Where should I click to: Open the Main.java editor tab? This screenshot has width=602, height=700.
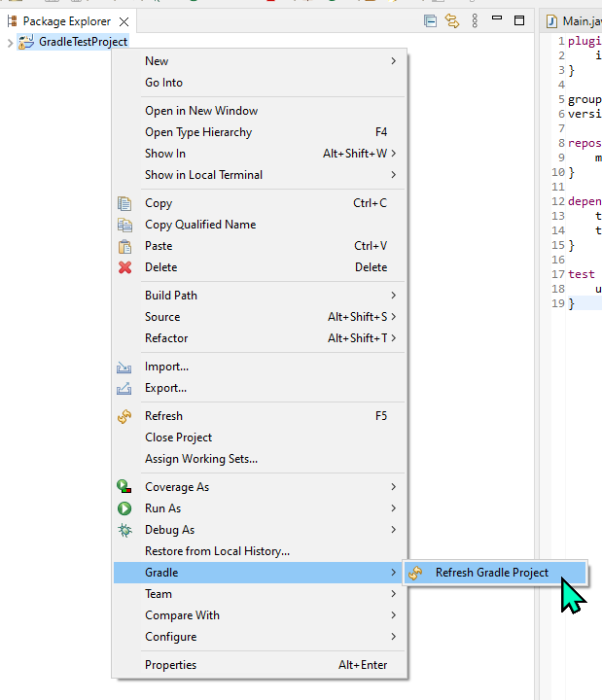[x=574, y=21]
